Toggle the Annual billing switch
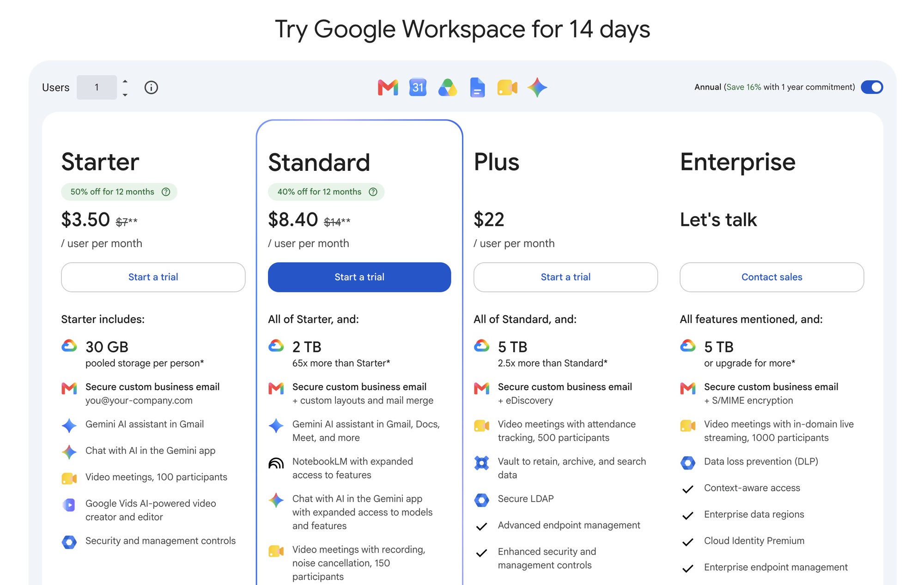The width and height of the screenshot is (924, 585). (x=872, y=87)
